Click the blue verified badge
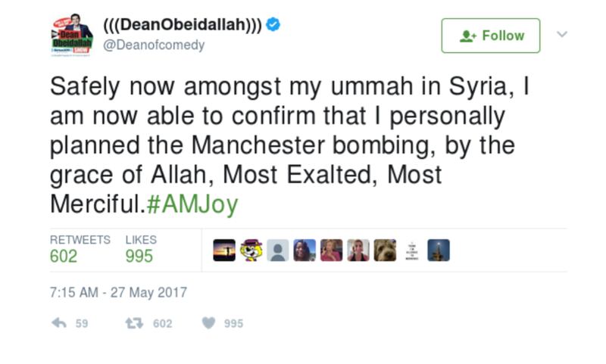Image resolution: width=606 pixels, height=364 pixels. [273, 25]
